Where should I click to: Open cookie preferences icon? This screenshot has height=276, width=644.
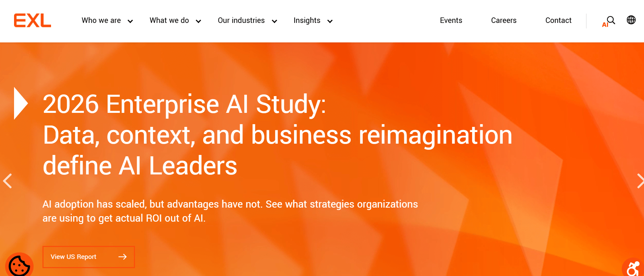[x=19, y=265]
